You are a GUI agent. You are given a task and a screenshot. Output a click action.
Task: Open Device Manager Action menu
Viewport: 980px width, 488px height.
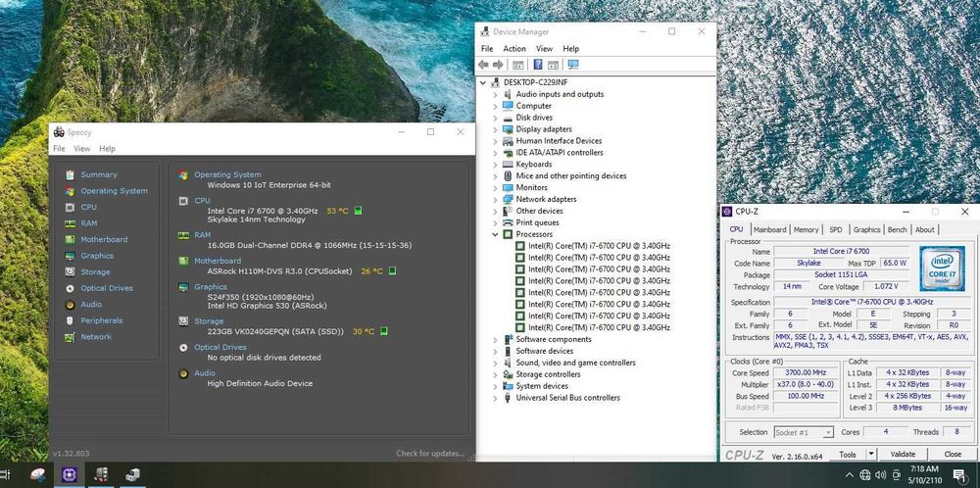click(x=514, y=49)
